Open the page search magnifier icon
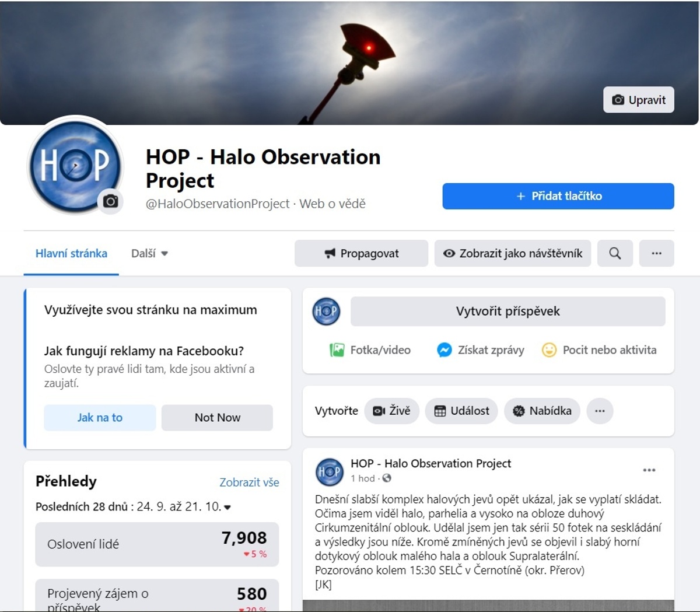700x612 pixels. click(x=615, y=253)
